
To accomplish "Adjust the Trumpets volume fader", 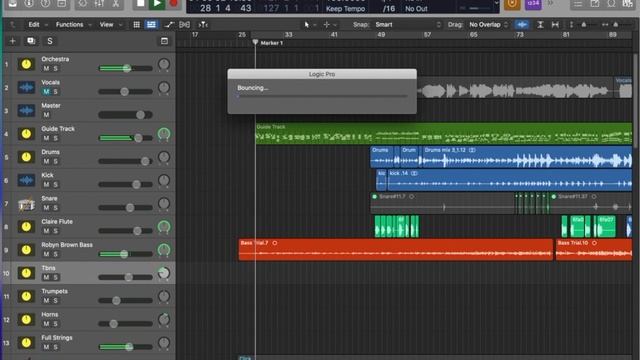I will (116, 300).
